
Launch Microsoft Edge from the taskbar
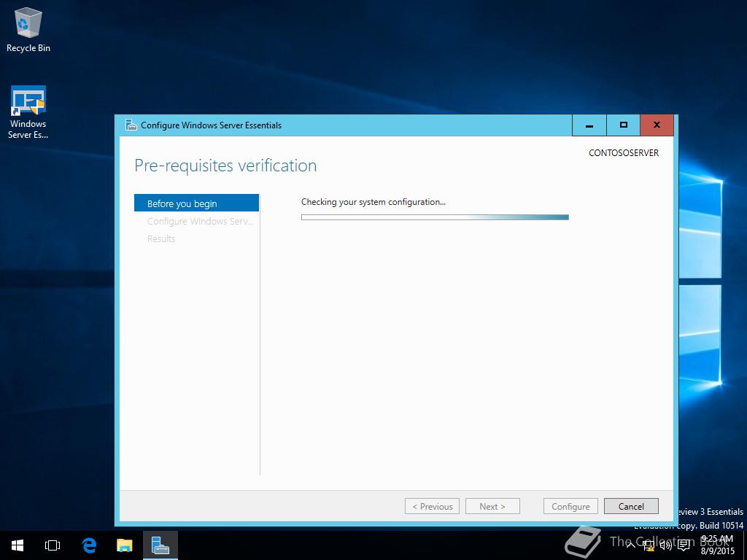(89, 545)
